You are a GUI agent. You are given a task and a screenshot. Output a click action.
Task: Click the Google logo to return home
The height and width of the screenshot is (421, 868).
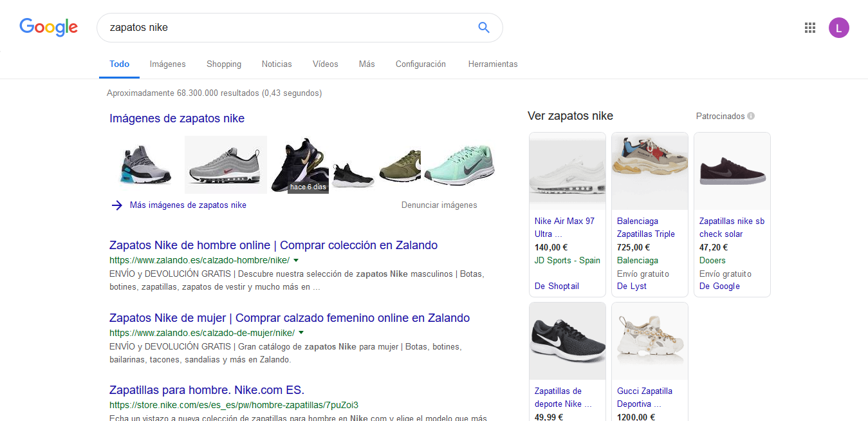[48, 27]
